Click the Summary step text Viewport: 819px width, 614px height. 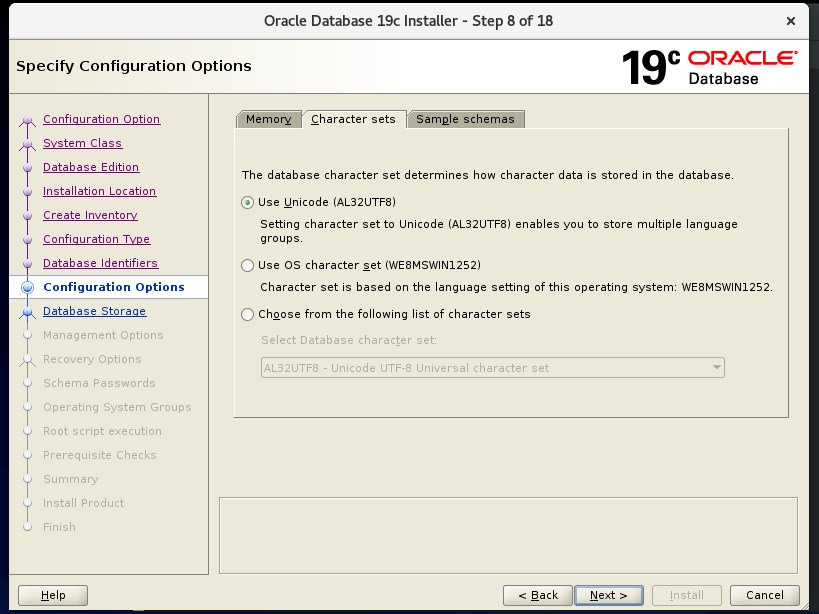click(71, 479)
